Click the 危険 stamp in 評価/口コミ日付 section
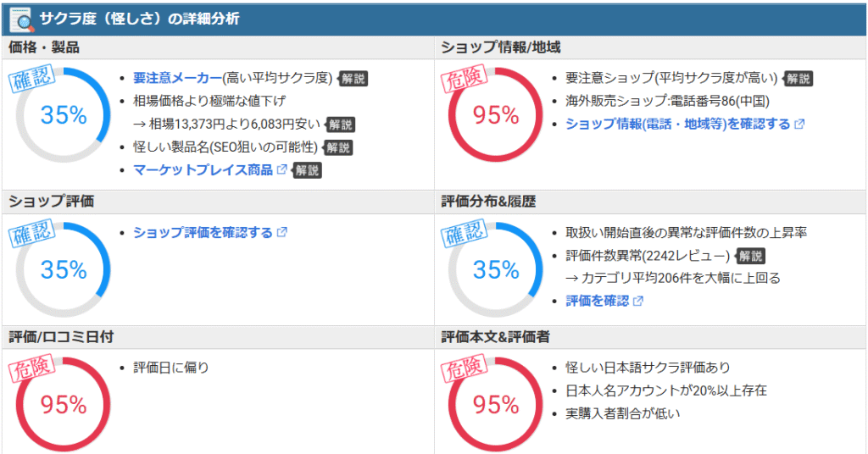 pyautogui.click(x=31, y=370)
